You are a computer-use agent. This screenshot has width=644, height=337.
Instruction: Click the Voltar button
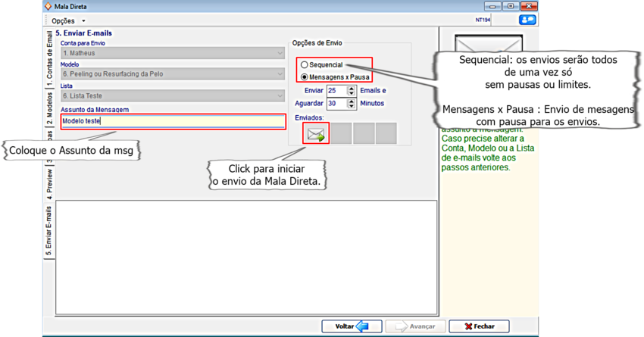click(352, 326)
